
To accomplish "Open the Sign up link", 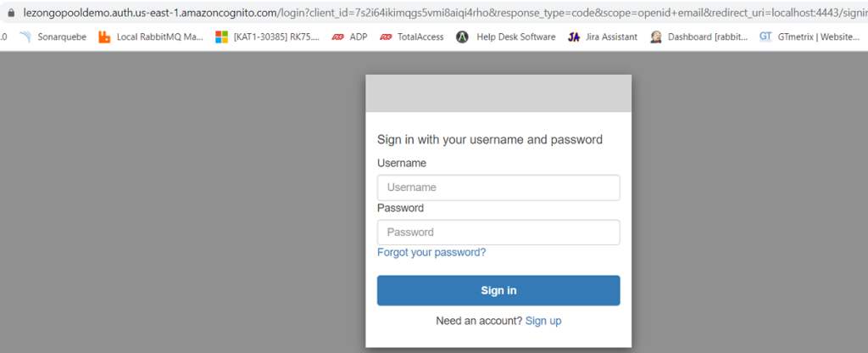I will pyautogui.click(x=543, y=321).
